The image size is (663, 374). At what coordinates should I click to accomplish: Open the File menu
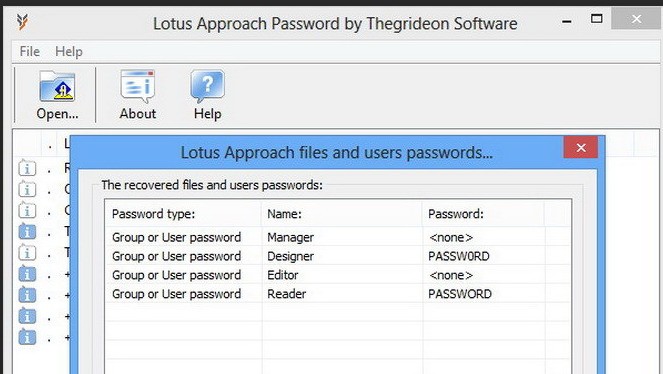pyautogui.click(x=30, y=52)
